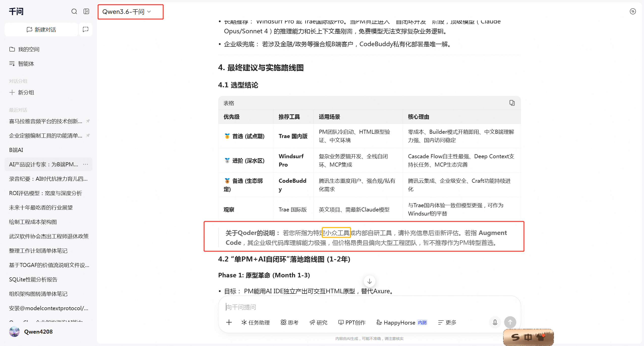This screenshot has height=346, width=644.
Task: Collapse the sidebar with the panel icon
Action: point(86,11)
